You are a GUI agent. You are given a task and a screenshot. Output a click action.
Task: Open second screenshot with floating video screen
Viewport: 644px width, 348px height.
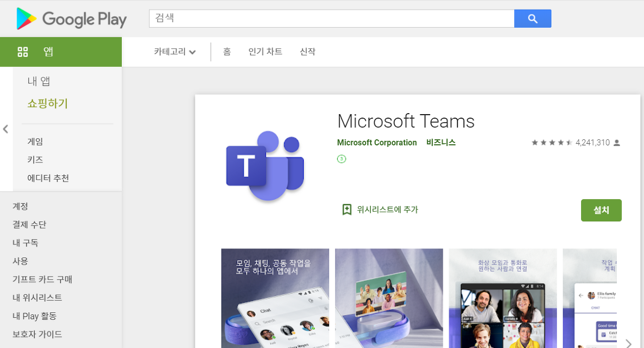(x=389, y=298)
